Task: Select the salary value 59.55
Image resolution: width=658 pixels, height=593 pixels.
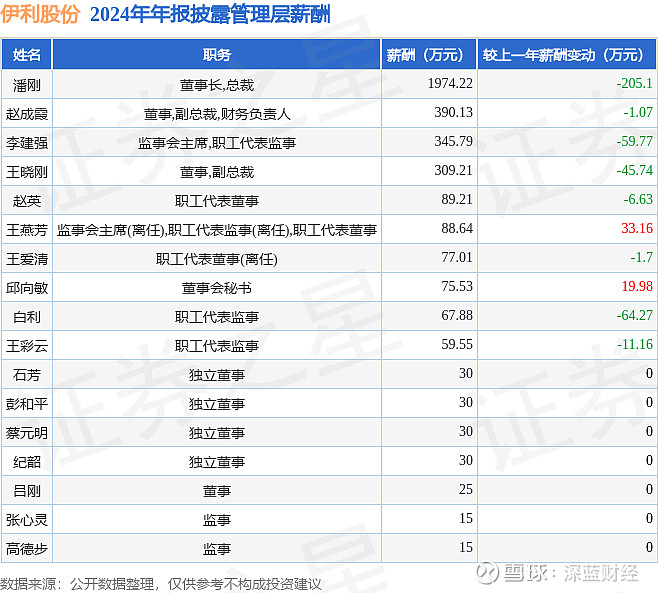Action: click(x=457, y=344)
